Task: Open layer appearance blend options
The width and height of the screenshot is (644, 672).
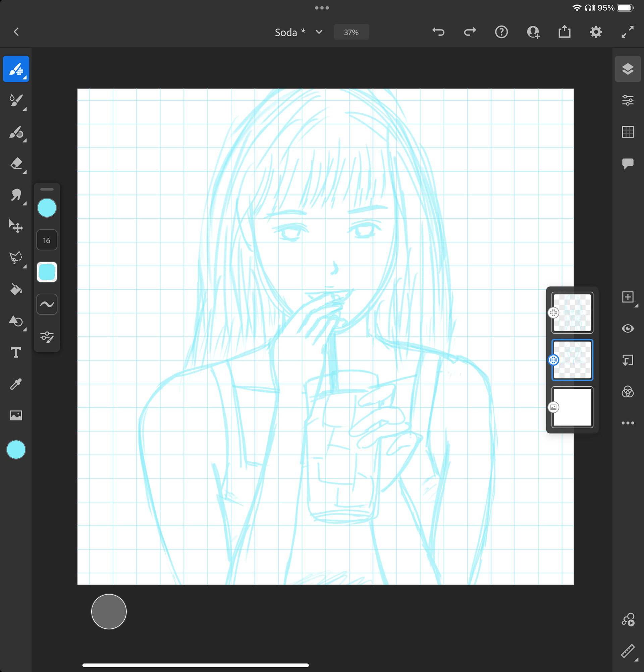Action: coord(628,392)
